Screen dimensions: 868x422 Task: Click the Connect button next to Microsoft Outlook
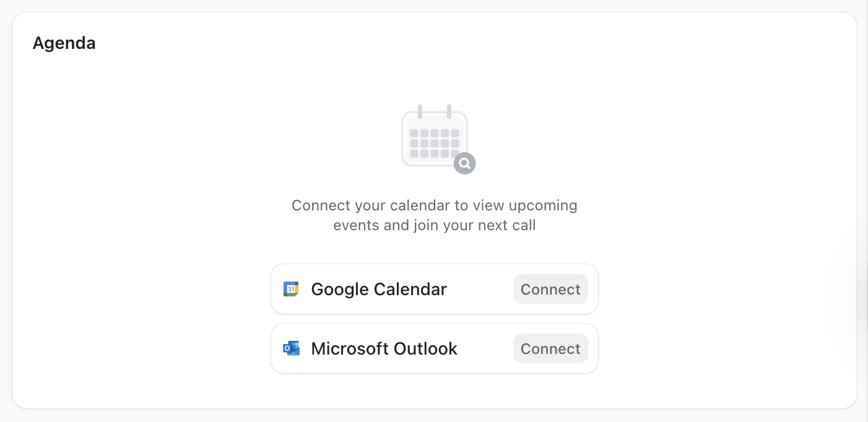point(550,348)
